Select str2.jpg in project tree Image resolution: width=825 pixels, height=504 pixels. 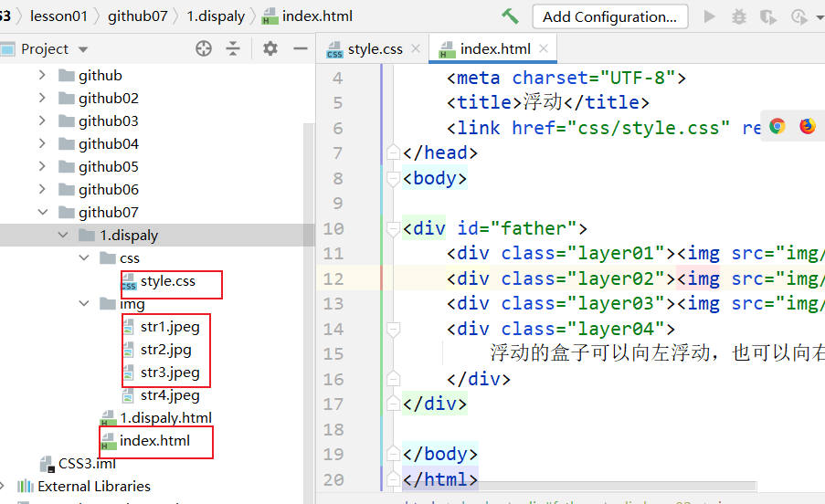point(165,349)
